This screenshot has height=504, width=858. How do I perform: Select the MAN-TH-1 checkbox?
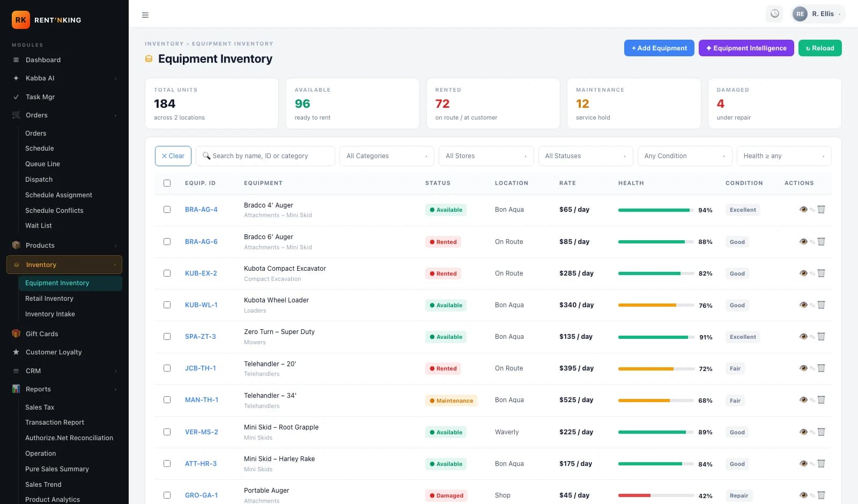click(x=167, y=400)
